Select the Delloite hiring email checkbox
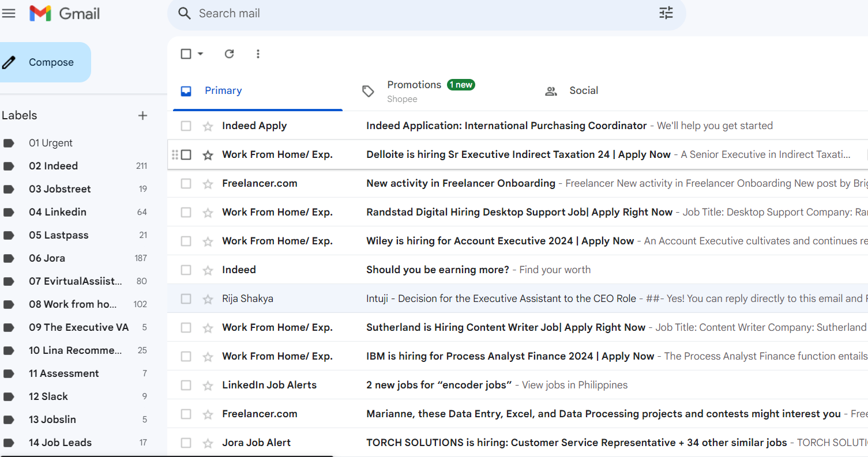Screen dimensions: 868x457 pos(186,155)
